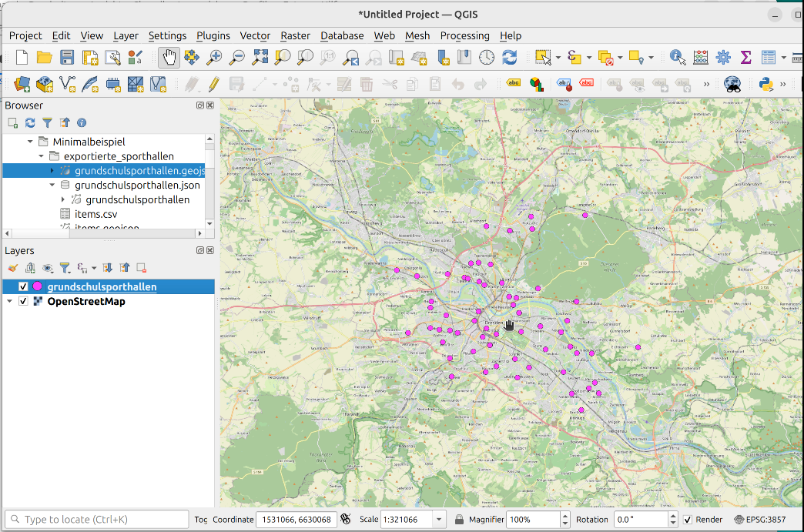Image resolution: width=804 pixels, height=532 pixels.
Task: Collapse the Minimalbeispiel folder in Browser
Action: (31, 142)
